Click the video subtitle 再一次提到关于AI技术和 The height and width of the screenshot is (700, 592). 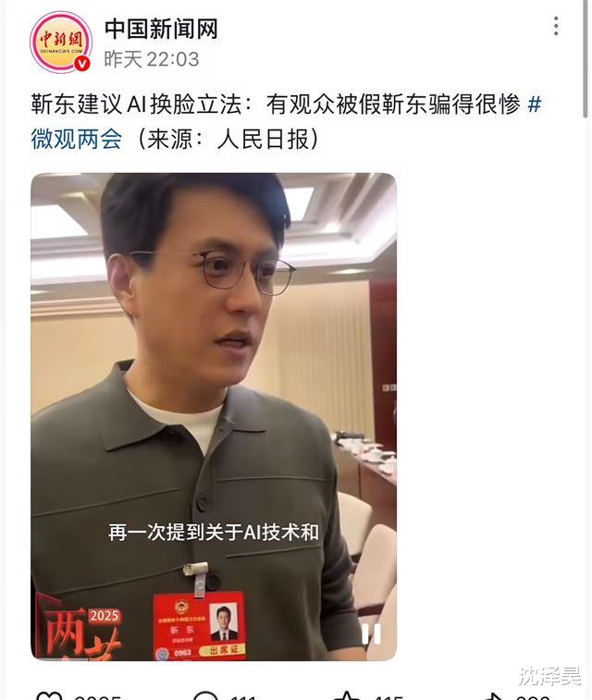pyautogui.click(x=214, y=532)
